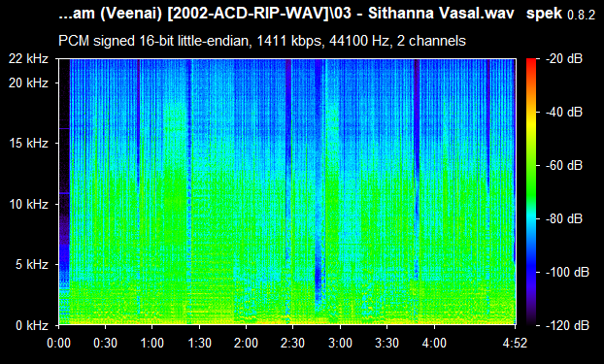604x364 pixels.
Task: Select the 0 kHz frequency axis label
Action: pyautogui.click(x=32, y=325)
